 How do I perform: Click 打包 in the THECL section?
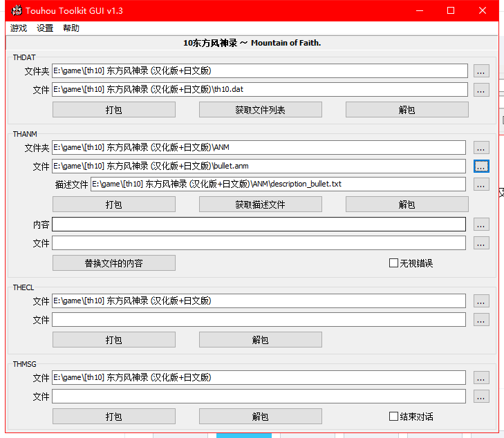pyautogui.click(x=114, y=340)
